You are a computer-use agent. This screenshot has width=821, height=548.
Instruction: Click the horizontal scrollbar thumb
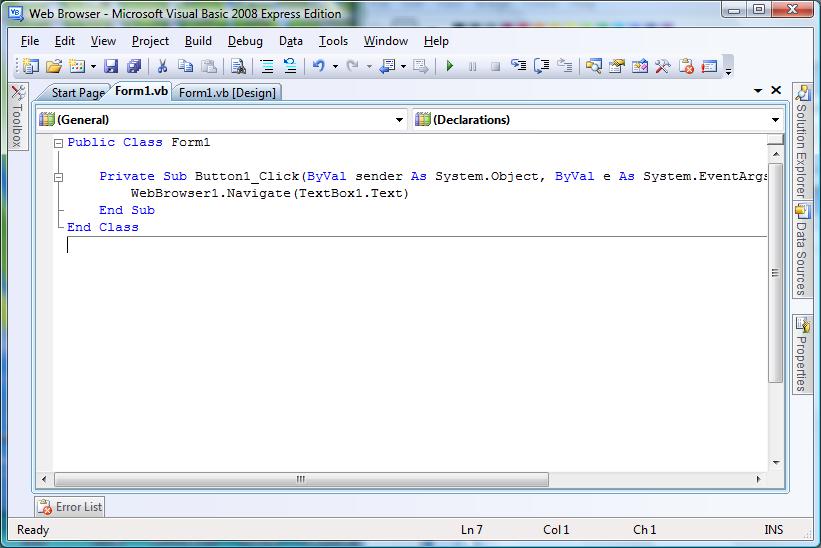coord(302,479)
